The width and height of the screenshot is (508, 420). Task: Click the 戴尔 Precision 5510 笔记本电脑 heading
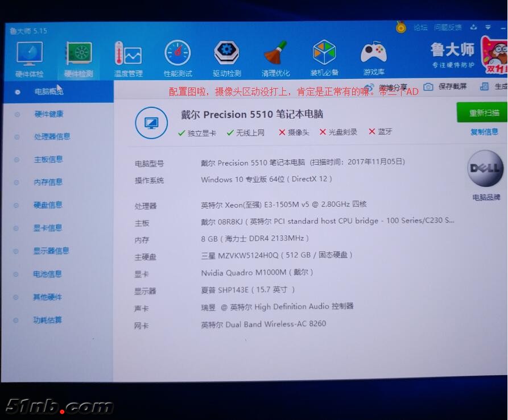click(x=252, y=114)
